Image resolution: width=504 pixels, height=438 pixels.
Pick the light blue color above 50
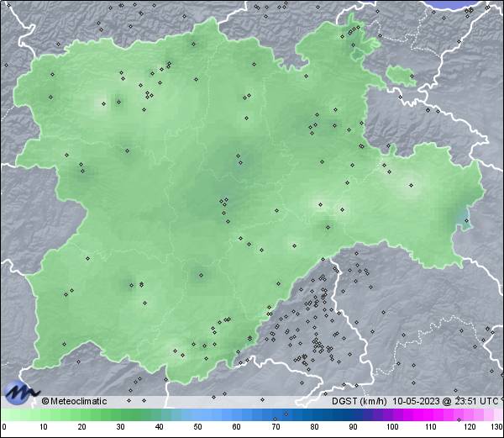(198, 414)
